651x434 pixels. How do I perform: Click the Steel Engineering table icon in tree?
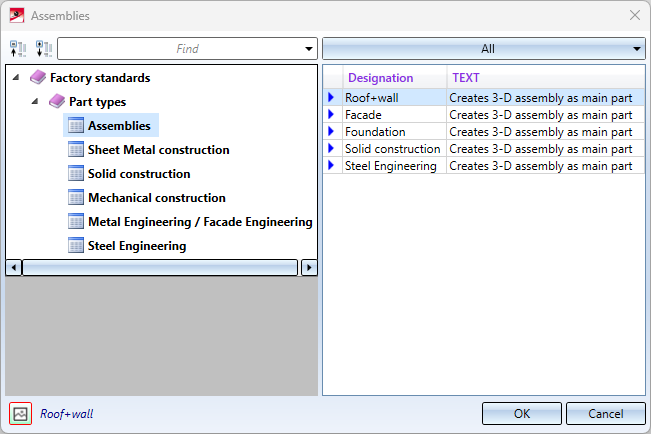pos(76,245)
